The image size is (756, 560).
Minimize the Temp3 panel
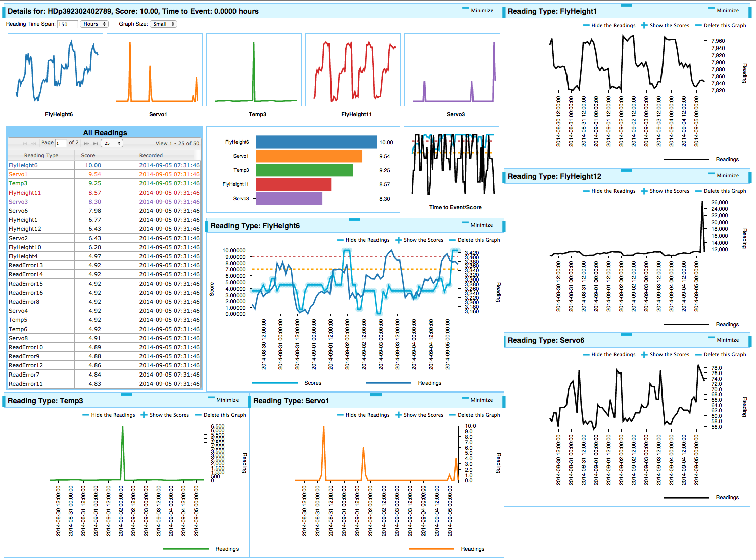pyautogui.click(x=223, y=400)
